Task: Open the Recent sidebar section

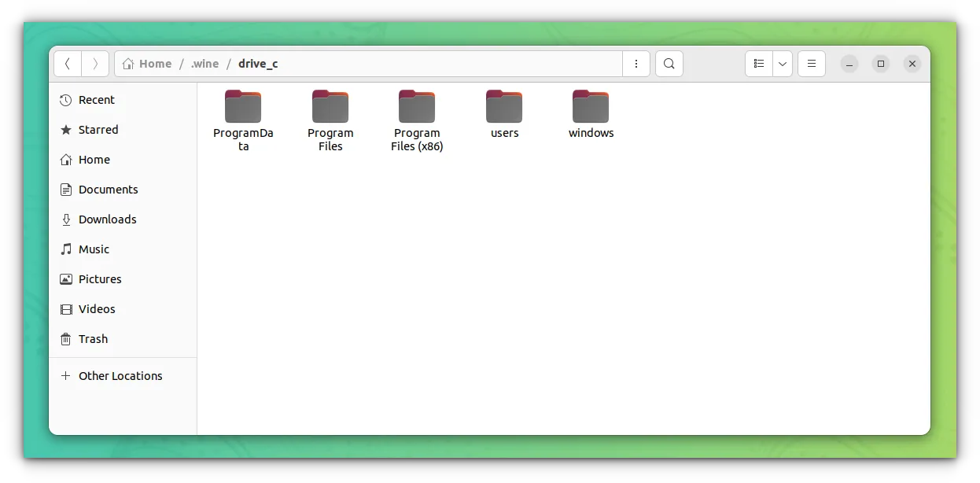Action: [96, 100]
